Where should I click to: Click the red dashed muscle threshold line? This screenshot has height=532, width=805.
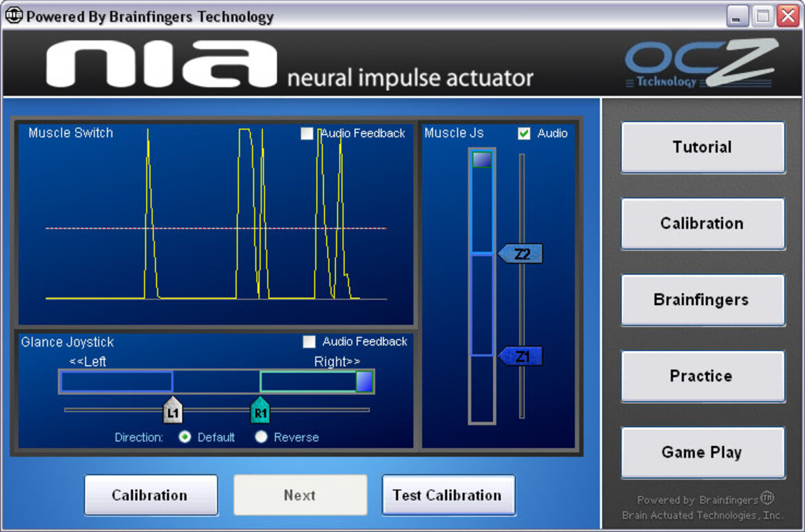[216, 228]
